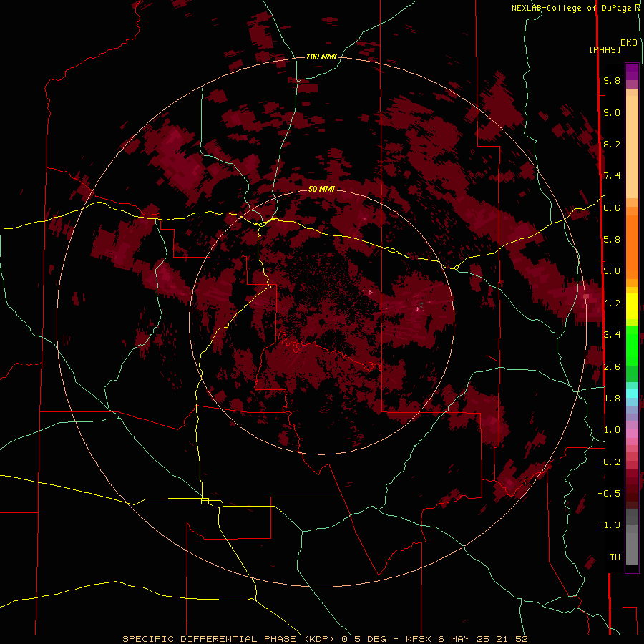Viewport: 644px width, 644px height.
Task: Click the 100 NMI range ring label
Action: coord(321,57)
